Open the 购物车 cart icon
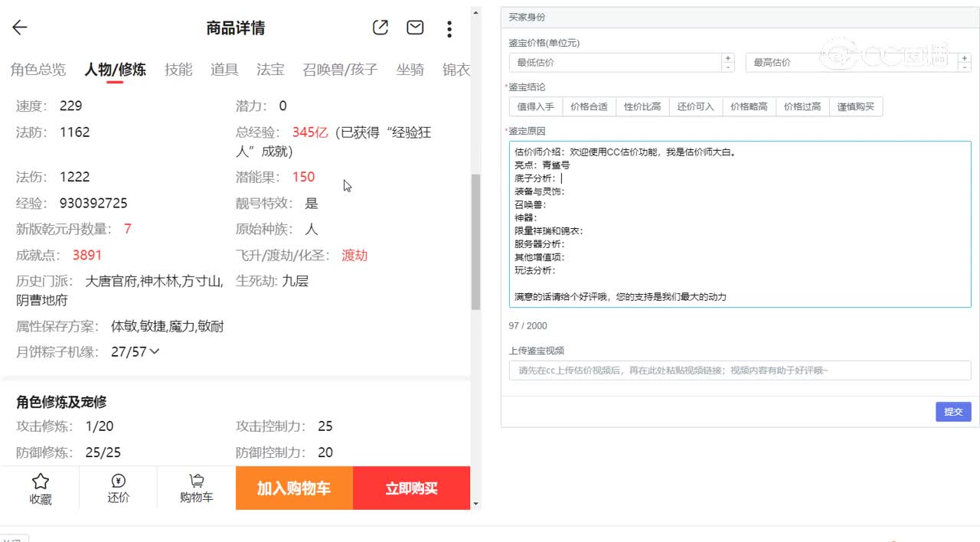980x542 pixels. (197, 481)
